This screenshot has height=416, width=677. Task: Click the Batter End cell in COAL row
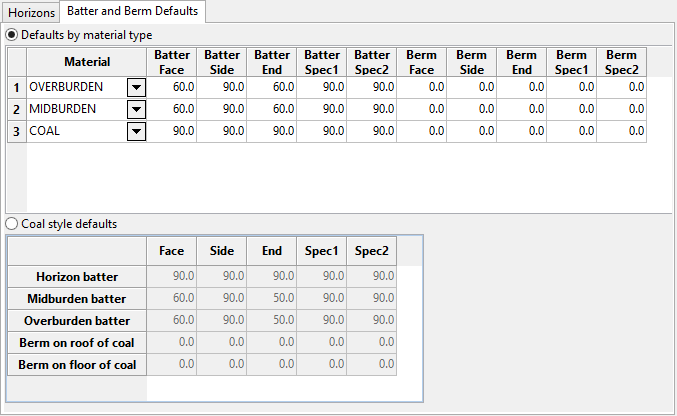click(272, 131)
